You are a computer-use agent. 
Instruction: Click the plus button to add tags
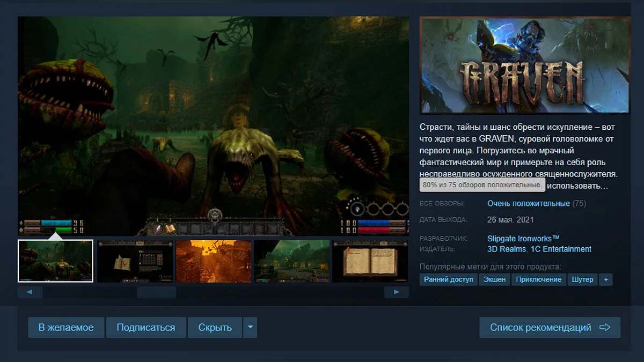click(606, 279)
